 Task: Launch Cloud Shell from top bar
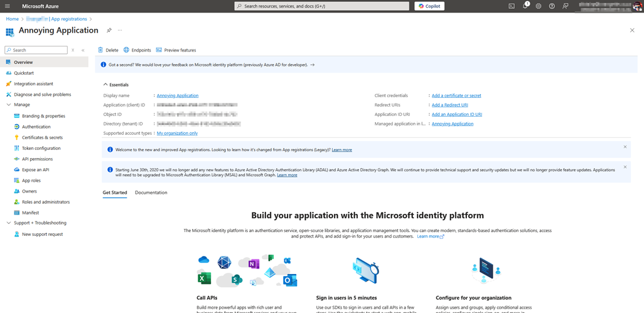click(512, 6)
